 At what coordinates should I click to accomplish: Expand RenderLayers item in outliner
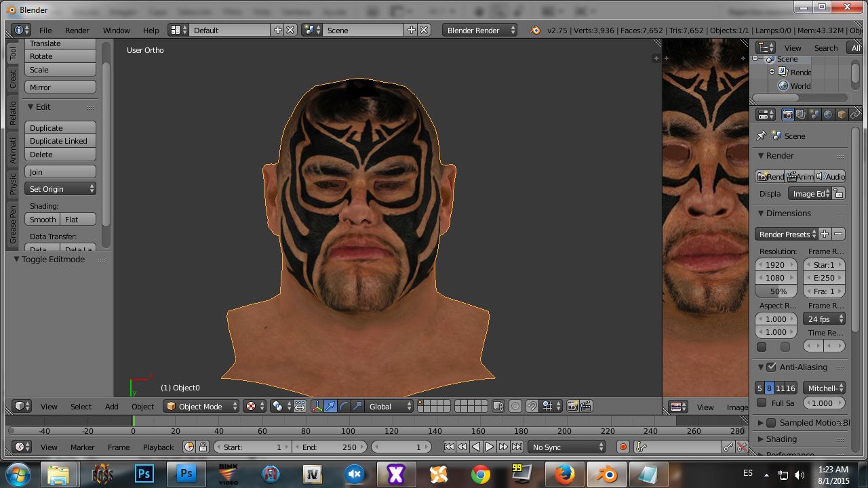pos(772,72)
